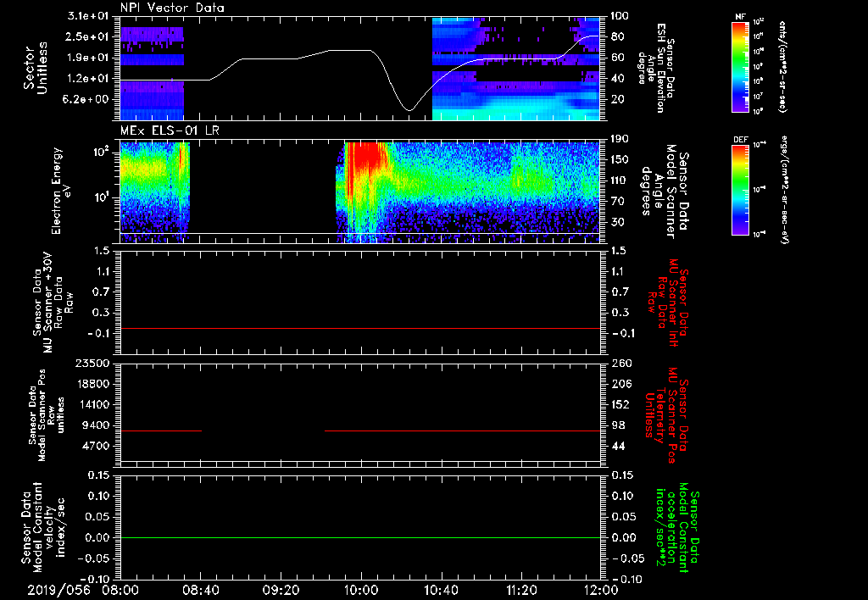Click the DEF color scale bar
Screen dimensions: 868x600
click(x=741, y=190)
